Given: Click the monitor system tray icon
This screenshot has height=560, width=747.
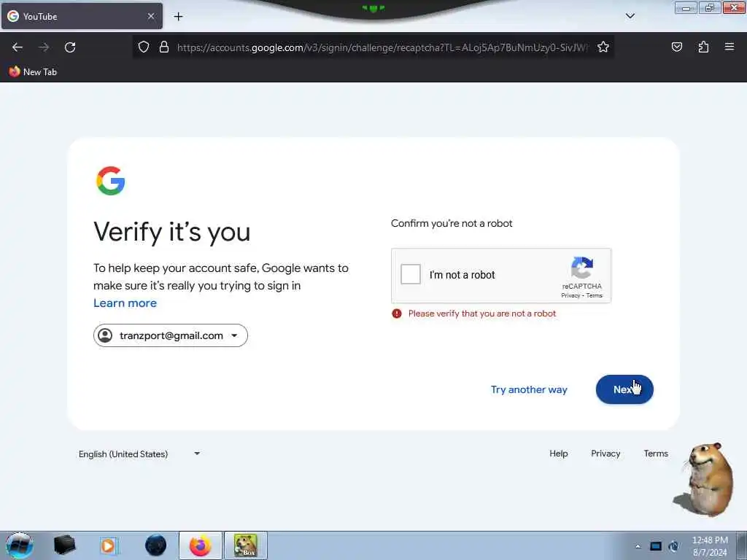Looking at the screenshot, I should pos(656,546).
